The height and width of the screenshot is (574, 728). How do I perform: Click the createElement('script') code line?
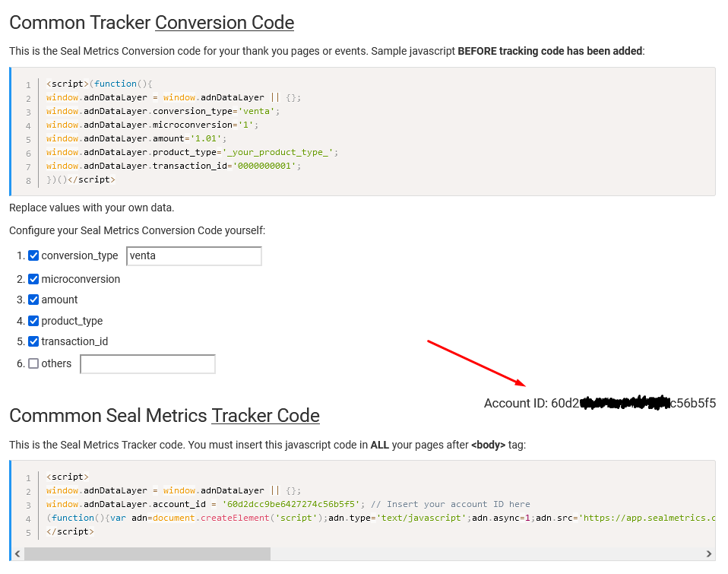point(381,518)
